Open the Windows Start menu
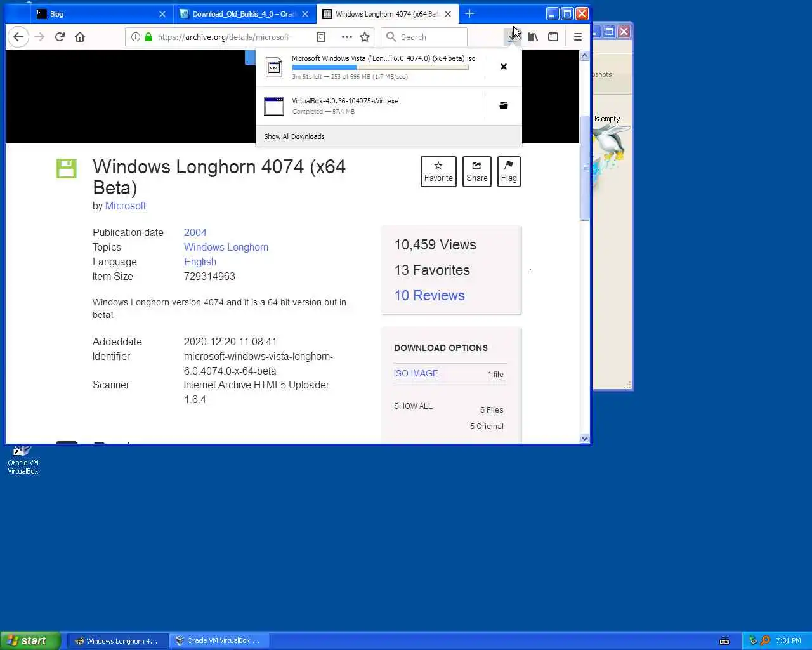Viewport: 812px width, 650px height. [x=30, y=640]
